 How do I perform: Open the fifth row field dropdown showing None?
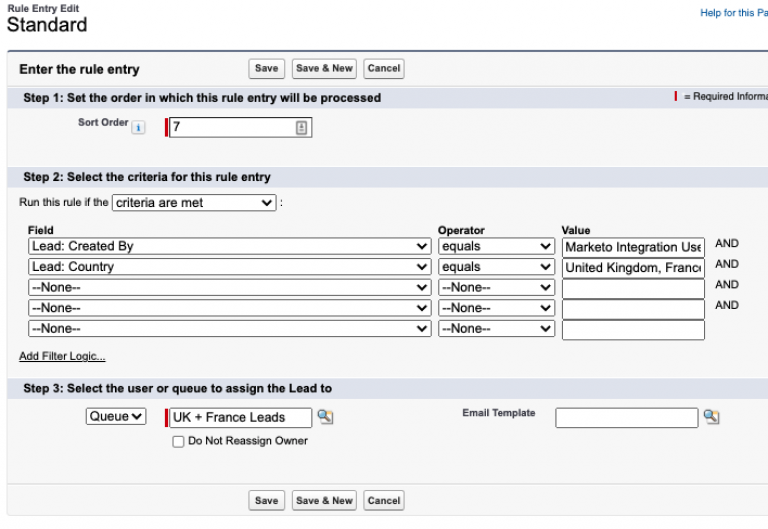click(x=230, y=329)
